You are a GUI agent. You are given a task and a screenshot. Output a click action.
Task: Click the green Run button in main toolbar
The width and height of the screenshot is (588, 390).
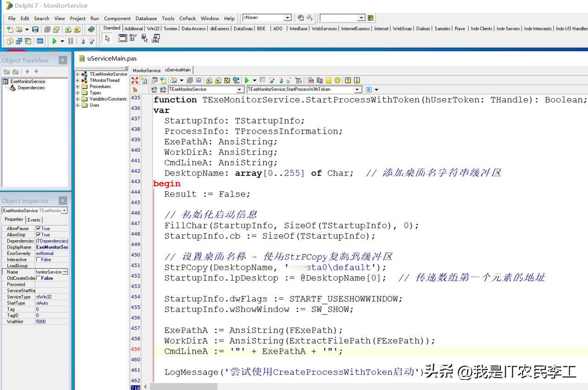(x=55, y=41)
